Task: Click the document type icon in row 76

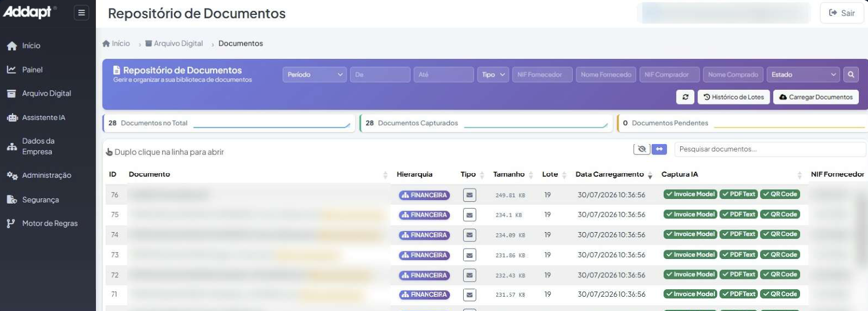Action: 469,195
